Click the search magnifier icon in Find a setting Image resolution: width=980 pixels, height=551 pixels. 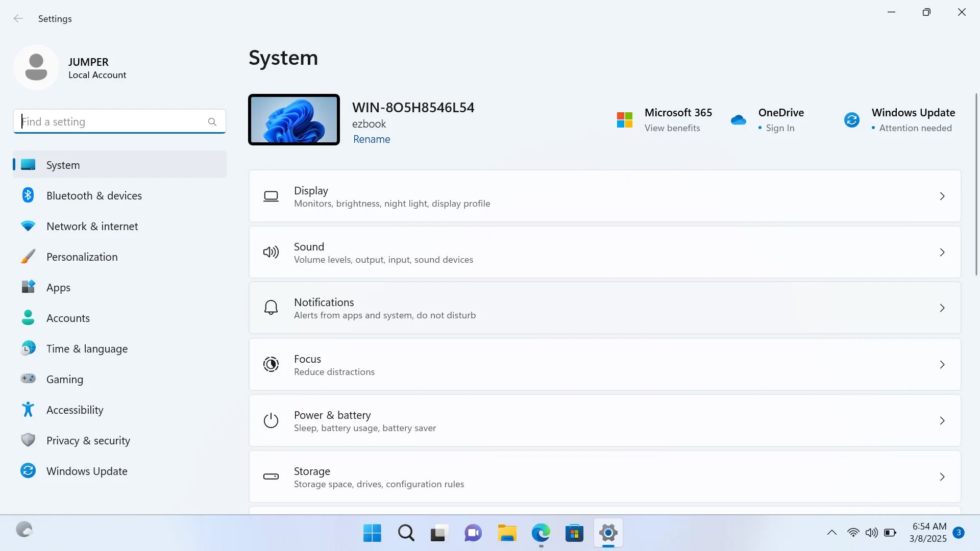[x=212, y=122]
